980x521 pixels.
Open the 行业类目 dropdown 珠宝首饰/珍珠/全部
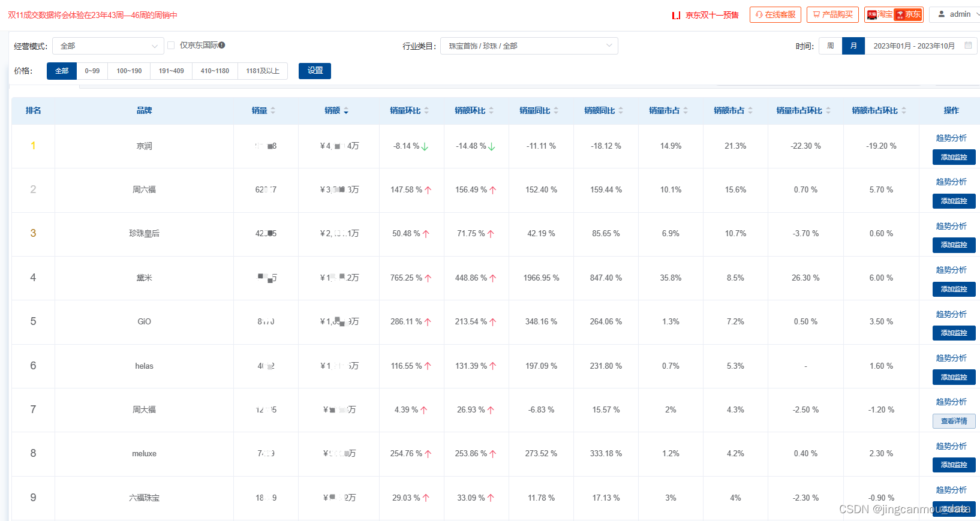pyautogui.click(x=529, y=46)
